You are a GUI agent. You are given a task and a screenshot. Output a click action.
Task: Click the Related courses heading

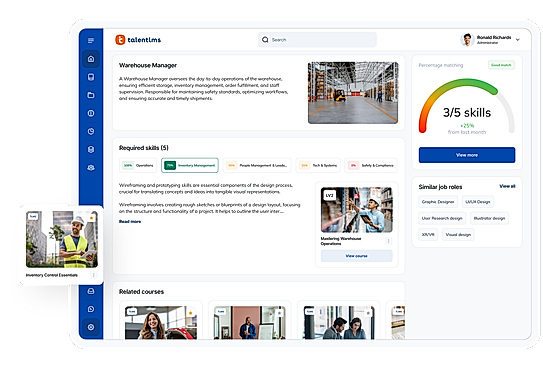coord(141,291)
